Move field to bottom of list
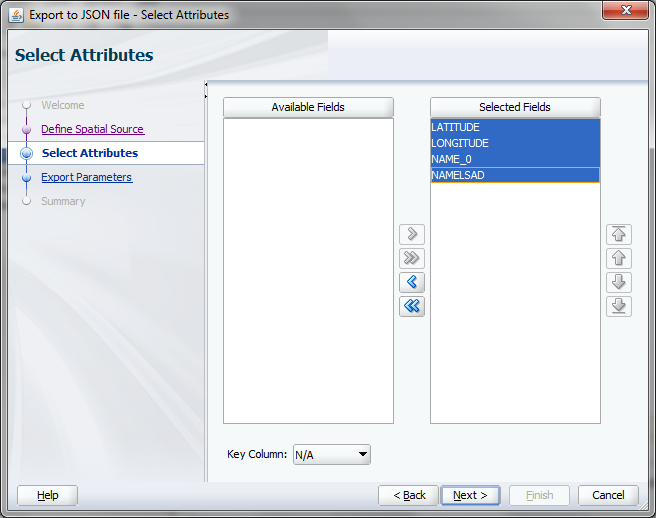The width and height of the screenshot is (656, 518). pyautogui.click(x=619, y=306)
